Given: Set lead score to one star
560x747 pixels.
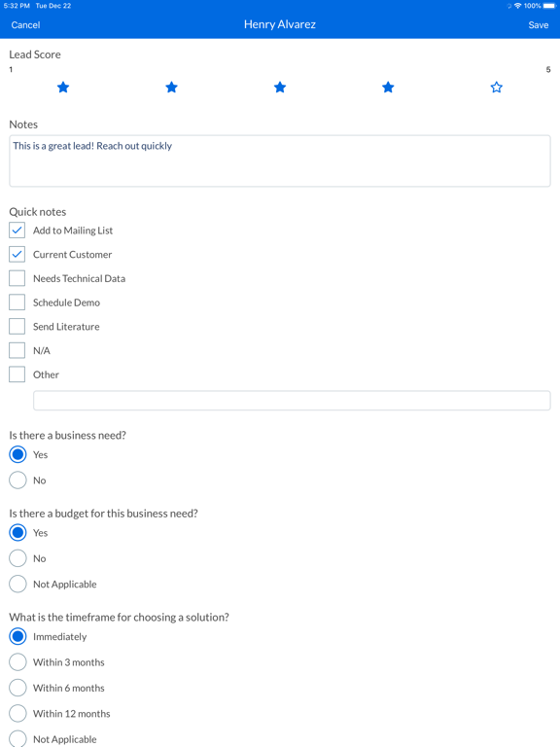Looking at the screenshot, I should point(63,88).
